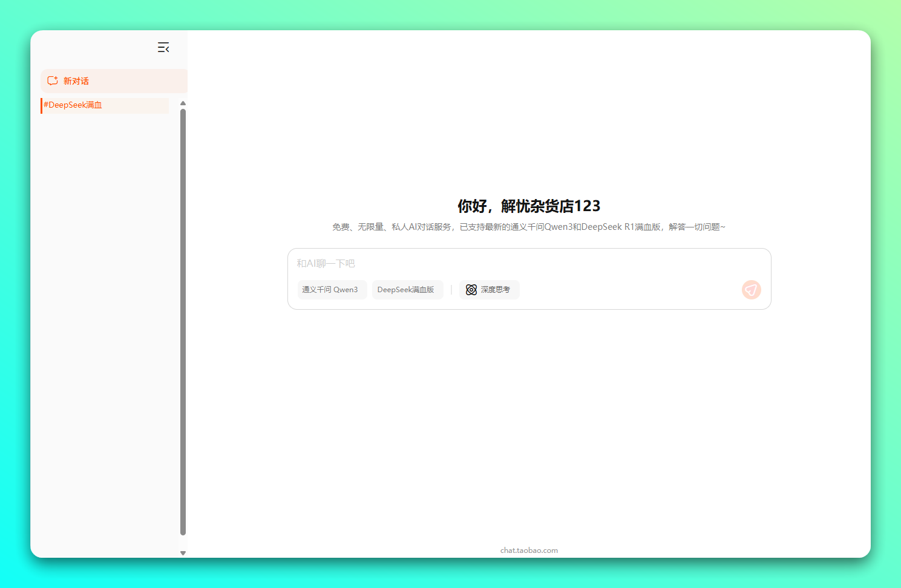Click the chat.taobao.com footer text
The height and width of the screenshot is (588, 901).
pyautogui.click(x=529, y=550)
